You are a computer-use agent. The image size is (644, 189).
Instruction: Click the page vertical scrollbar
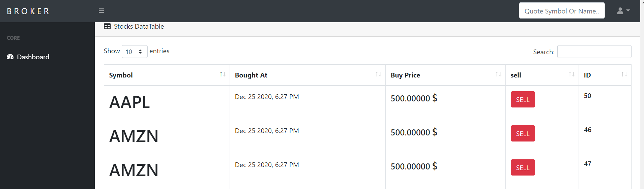[x=642, y=101]
